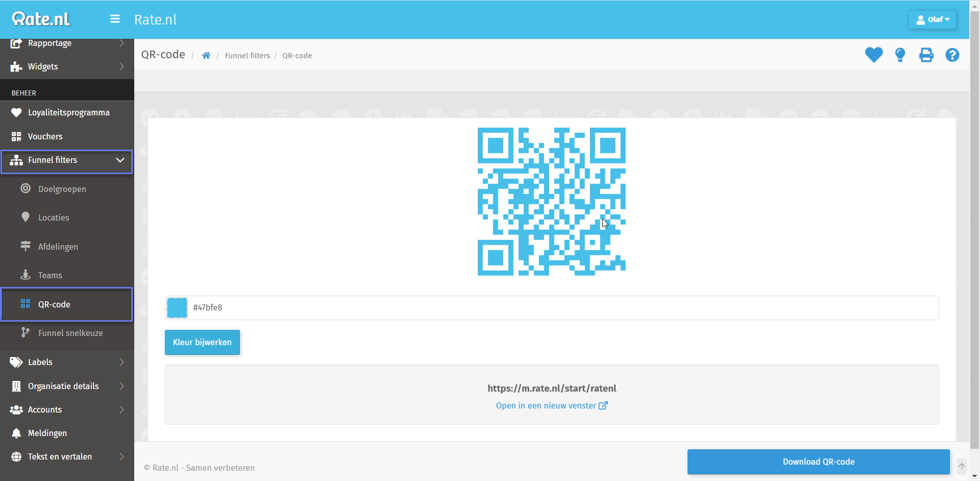Expand the Accounts chevron
This screenshot has width=980, height=481.
(121, 410)
